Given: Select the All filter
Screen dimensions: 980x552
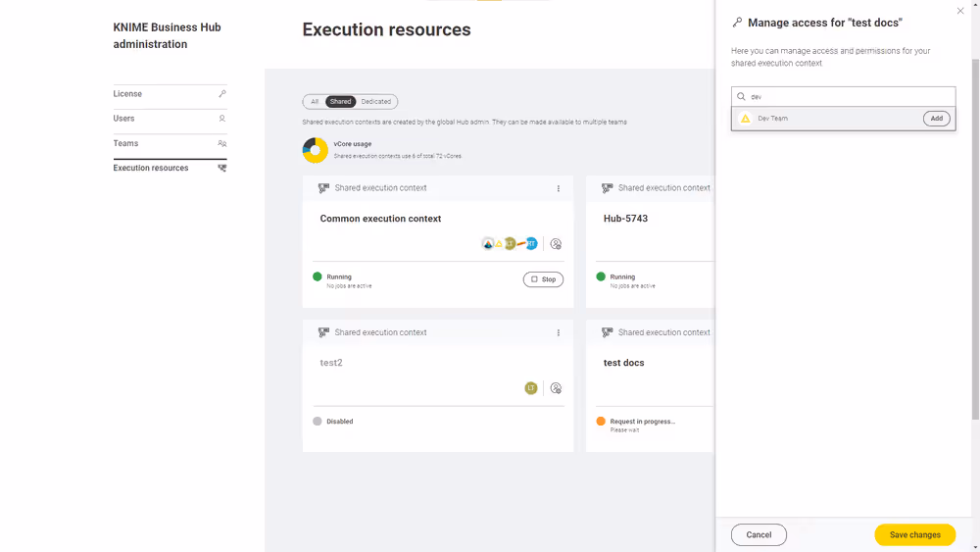Looking at the screenshot, I should pyautogui.click(x=315, y=101).
